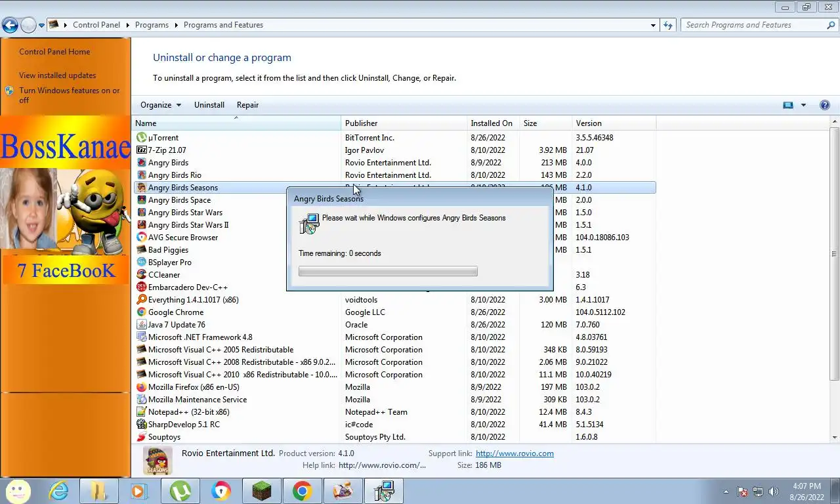Click the installer progress bar

pyautogui.click(x=388, y=271)
